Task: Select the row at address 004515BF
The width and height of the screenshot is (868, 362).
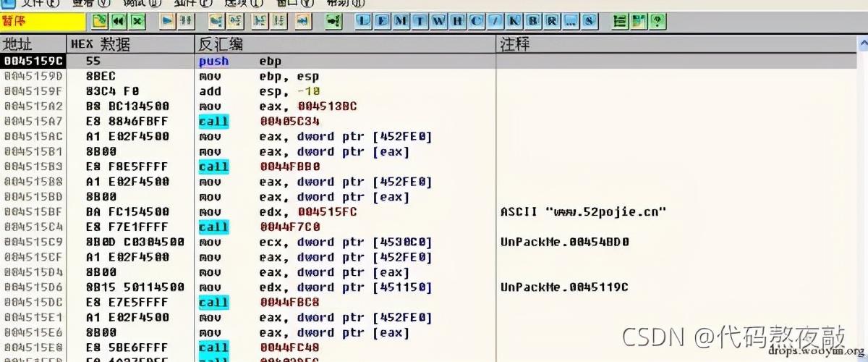Action: click(434, 212)
